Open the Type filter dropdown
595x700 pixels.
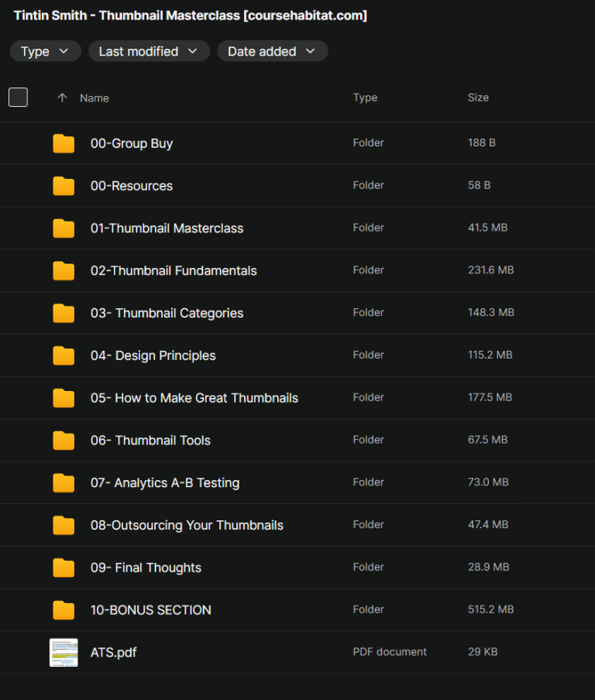[x=45, y=51]
